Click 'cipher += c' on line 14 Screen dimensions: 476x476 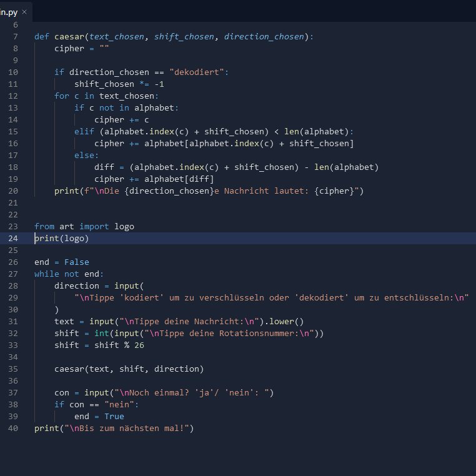[x=122, y=119]
